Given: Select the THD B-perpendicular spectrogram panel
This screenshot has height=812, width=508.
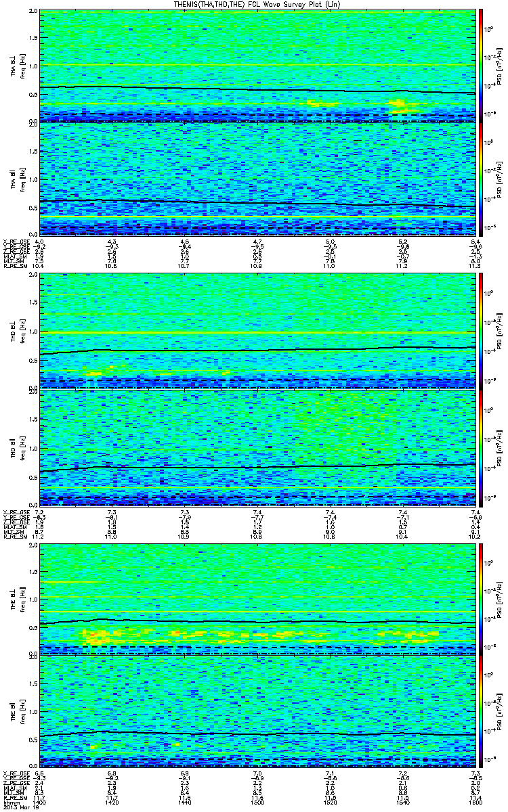Looking at the screenshot, I should tap(257, 332).
